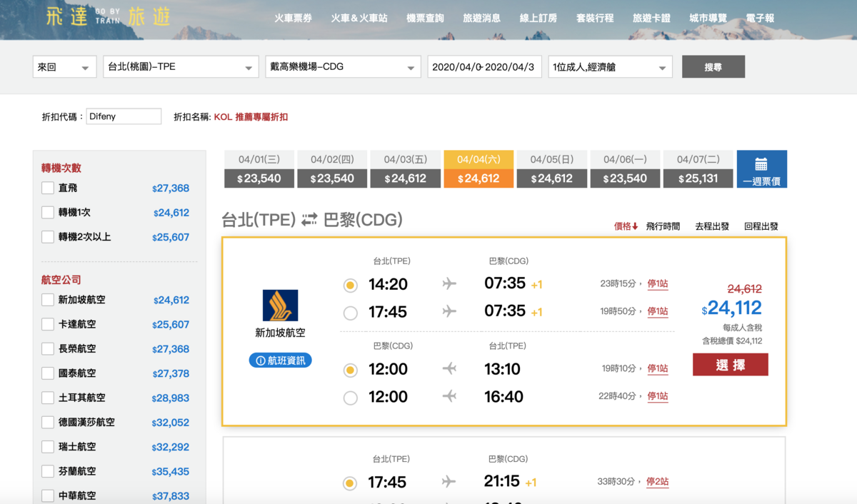Click airplane icon on the 12:00 to 13:10 return row

click(x=449, y=369)
